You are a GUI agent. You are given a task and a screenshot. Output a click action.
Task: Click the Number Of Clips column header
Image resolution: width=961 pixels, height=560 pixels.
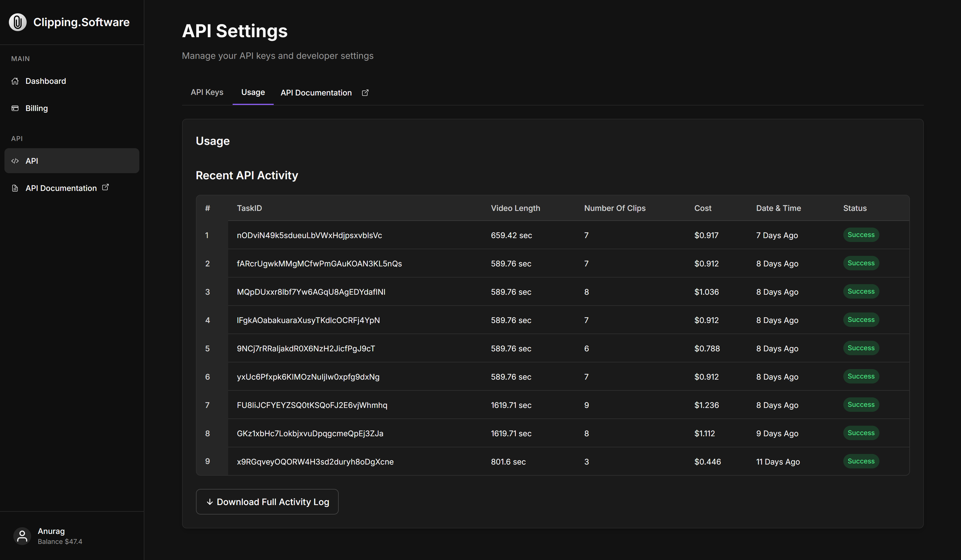615,208
